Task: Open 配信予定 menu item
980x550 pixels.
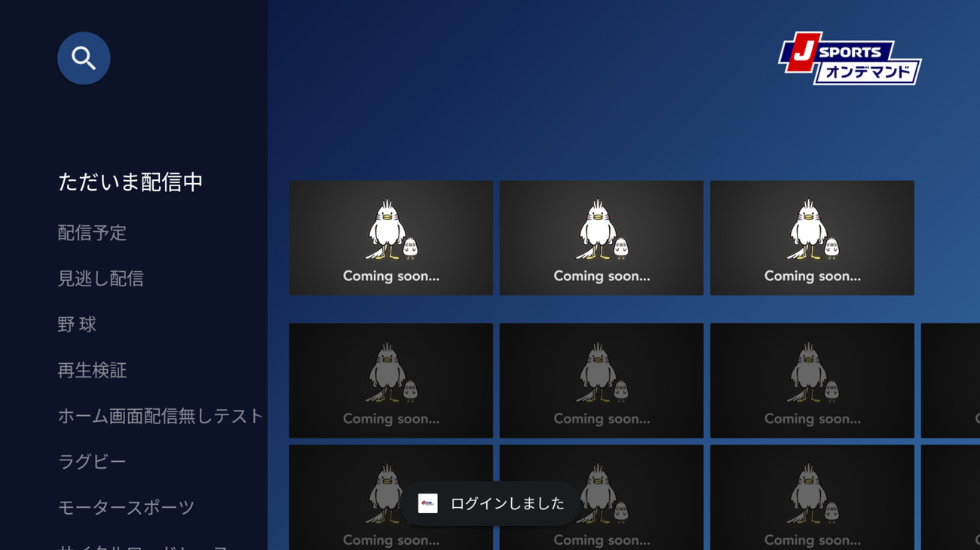Action: pyautogui.click(x=92, y=233)
